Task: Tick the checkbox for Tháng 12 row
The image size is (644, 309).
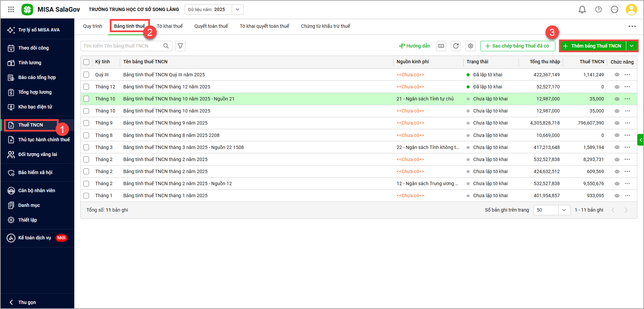Action: 86,87
